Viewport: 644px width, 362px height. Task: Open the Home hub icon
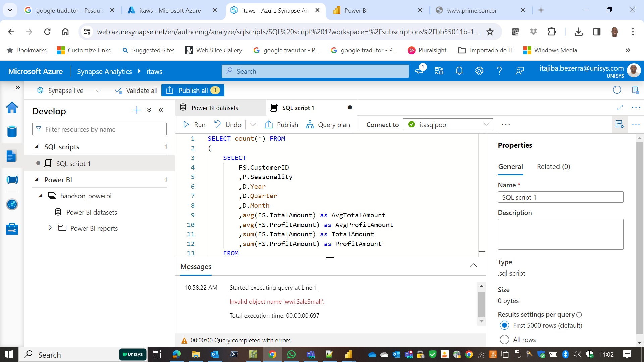point(12,108)
